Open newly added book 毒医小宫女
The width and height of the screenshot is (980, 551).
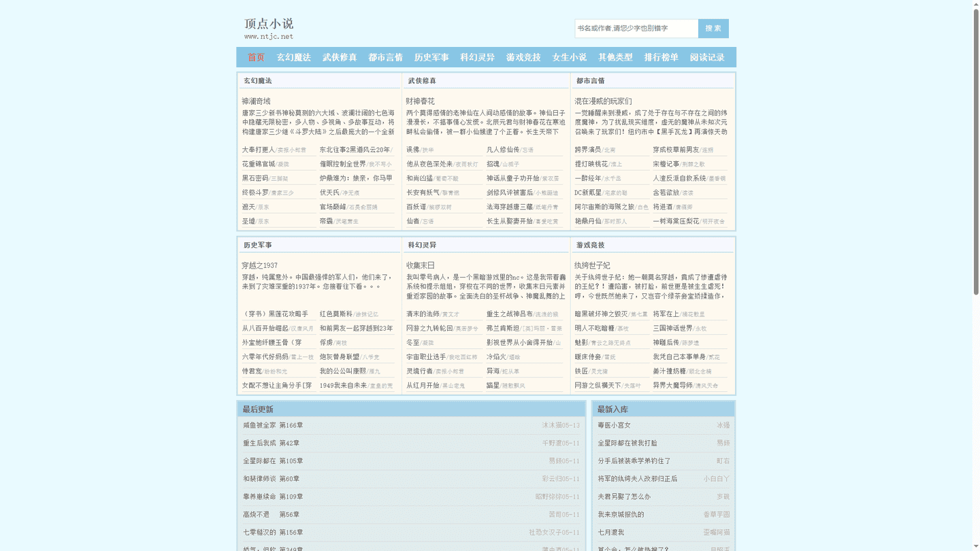click(615, 425)
